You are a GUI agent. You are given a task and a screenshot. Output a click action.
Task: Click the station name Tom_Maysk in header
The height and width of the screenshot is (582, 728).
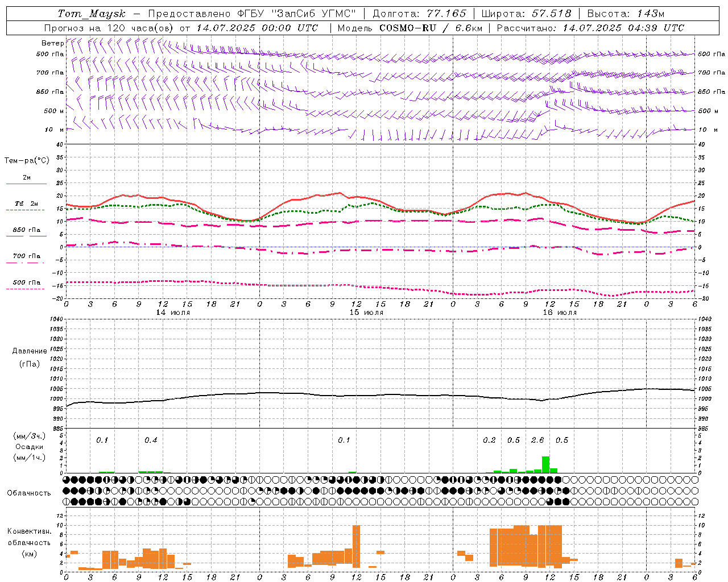[92, 14]
